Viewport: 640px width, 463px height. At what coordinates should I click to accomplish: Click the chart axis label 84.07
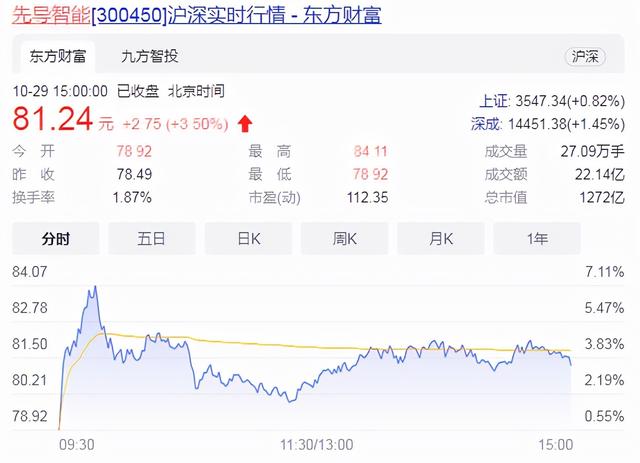coord(30,272)
